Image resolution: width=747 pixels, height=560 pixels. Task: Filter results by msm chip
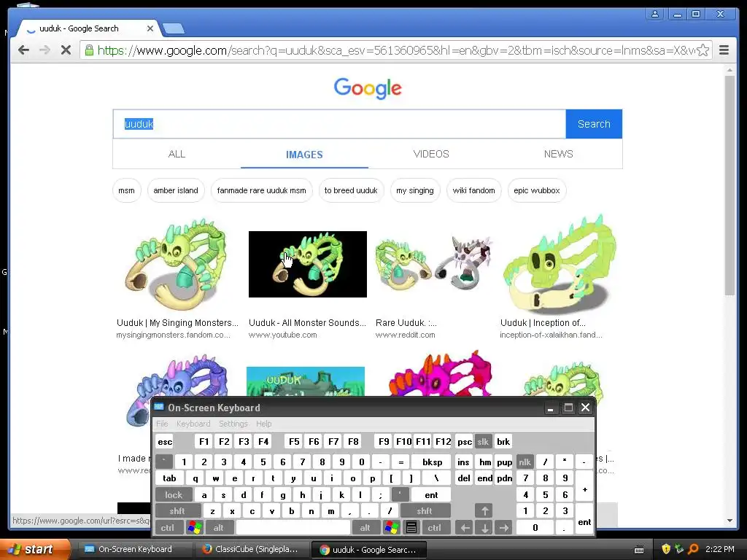point(127,190)
